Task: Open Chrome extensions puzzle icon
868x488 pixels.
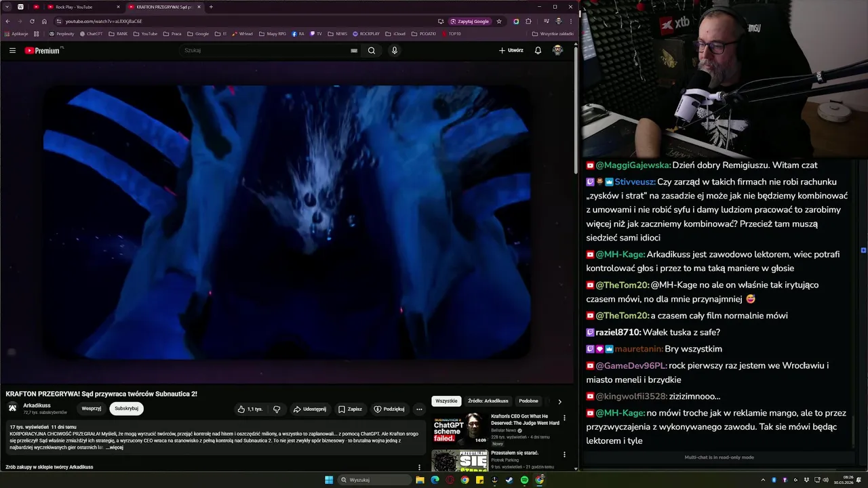Action: 528,21
